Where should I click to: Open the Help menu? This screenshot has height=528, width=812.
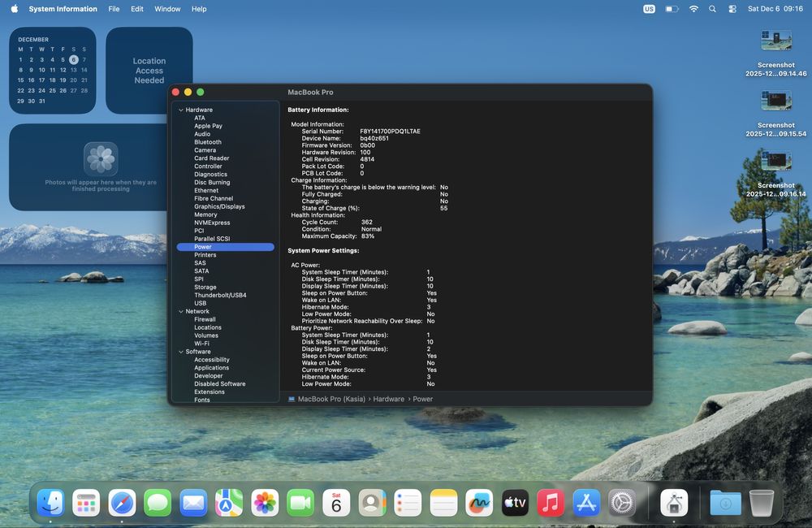pos(199,9)
